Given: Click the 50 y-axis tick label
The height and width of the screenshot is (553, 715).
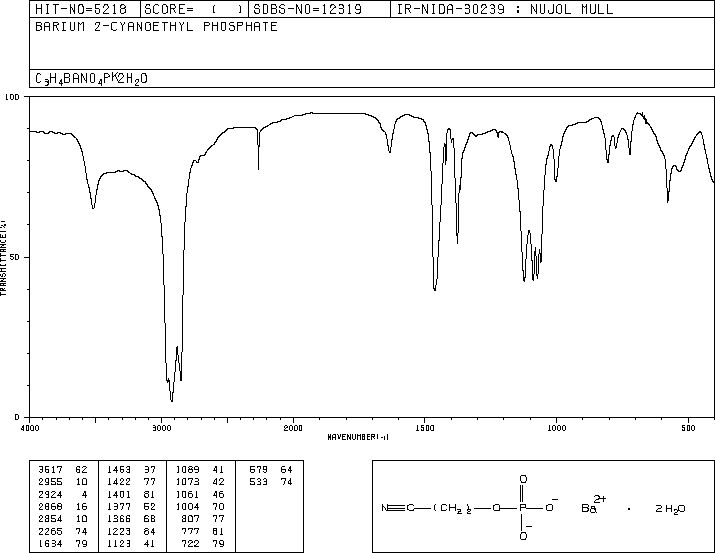Looking at the screenshot, I should coord(15,257).
